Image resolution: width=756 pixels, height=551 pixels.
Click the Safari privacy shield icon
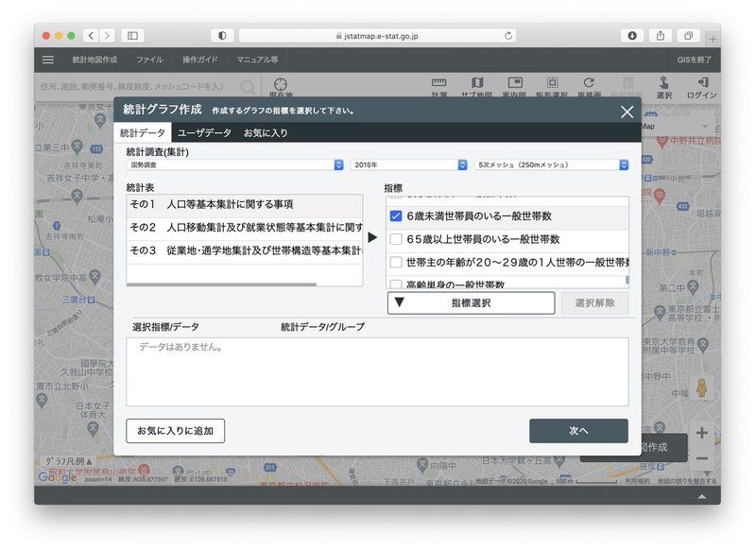tap(222, 36)
